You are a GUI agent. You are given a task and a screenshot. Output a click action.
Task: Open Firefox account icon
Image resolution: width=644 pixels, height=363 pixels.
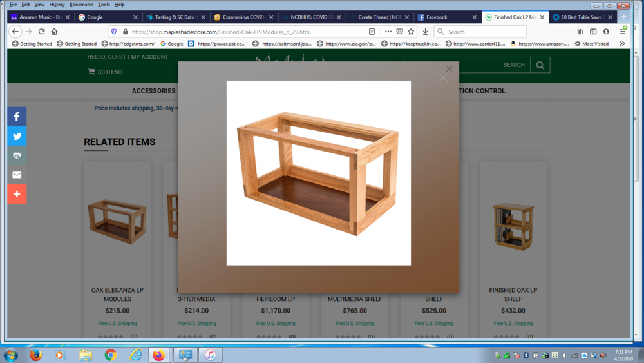tap(606, 32)
